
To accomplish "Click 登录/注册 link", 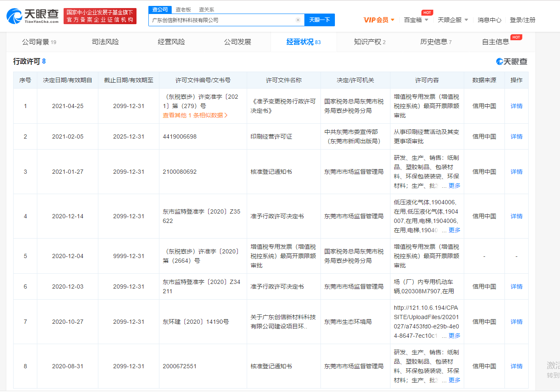I will click(x=522, y=20).
